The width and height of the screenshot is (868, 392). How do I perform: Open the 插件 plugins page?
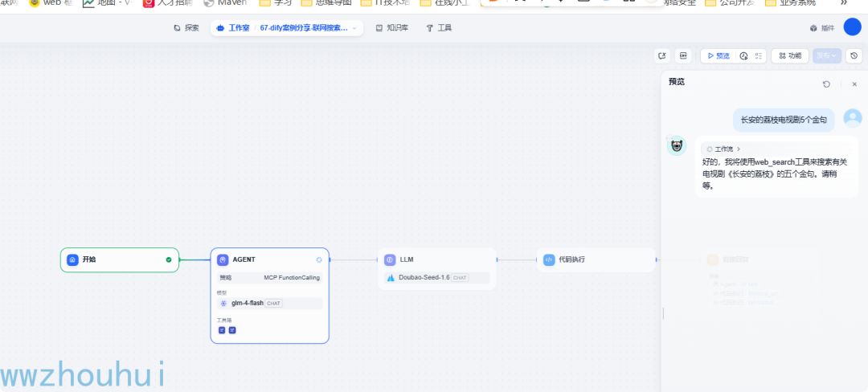click(x=821, y=28)
